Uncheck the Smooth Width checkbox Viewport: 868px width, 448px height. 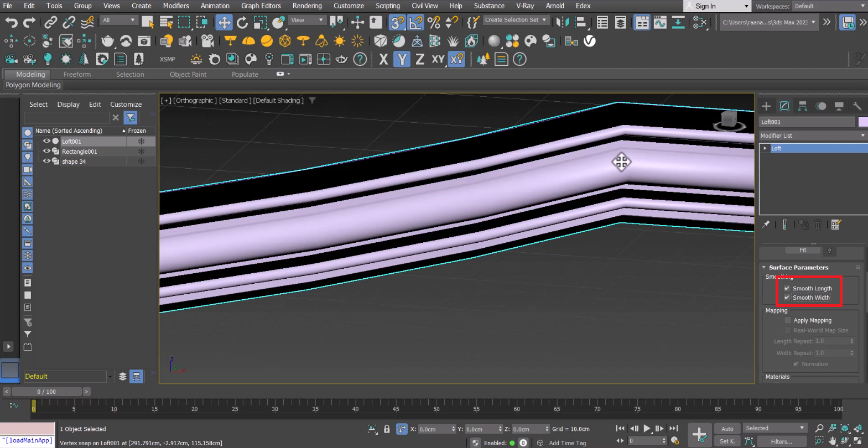787,298
